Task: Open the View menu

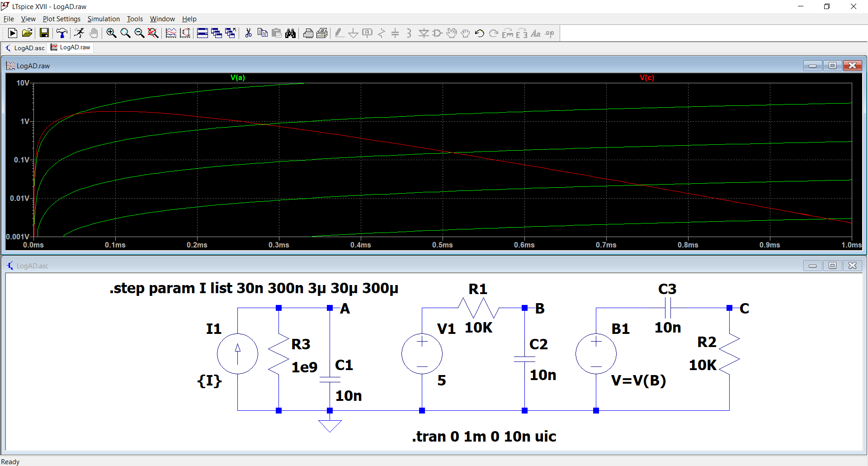Action: point(28,19)
